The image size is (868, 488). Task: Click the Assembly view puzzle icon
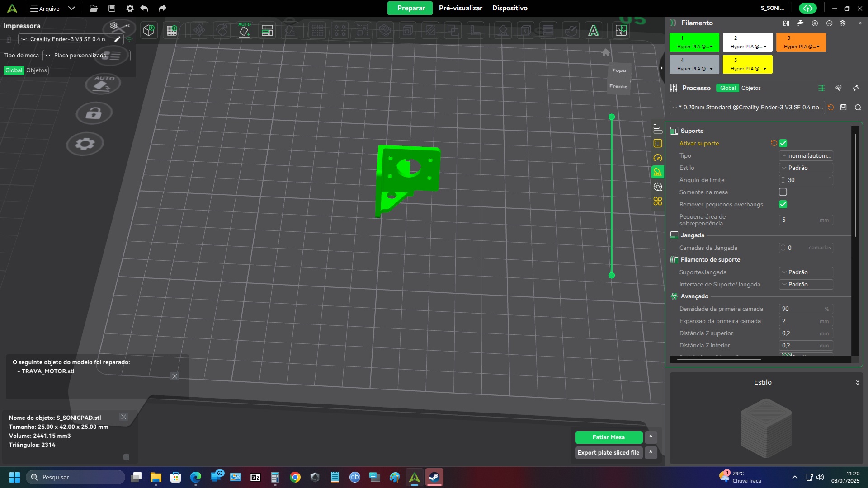(x=621, y=30)
